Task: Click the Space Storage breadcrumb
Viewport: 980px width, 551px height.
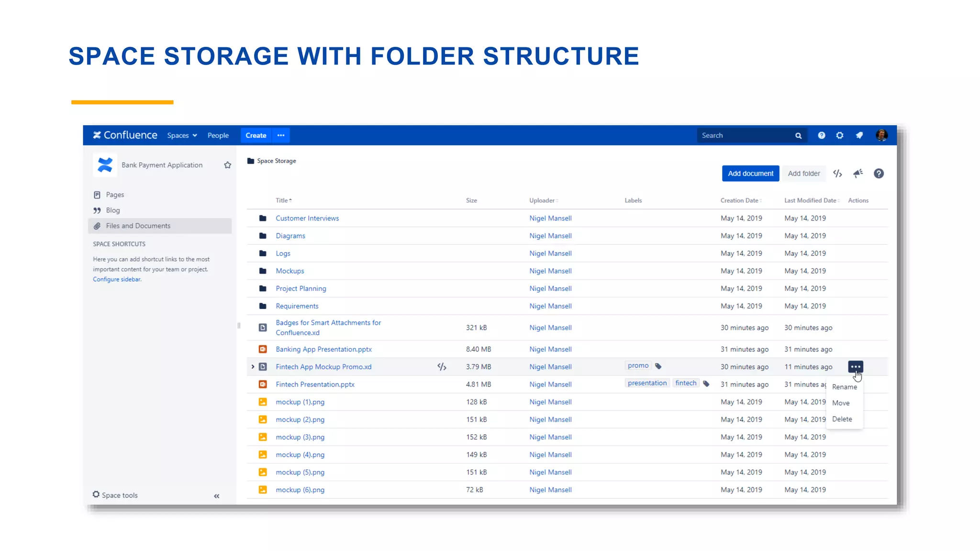Action: point(277,161)
